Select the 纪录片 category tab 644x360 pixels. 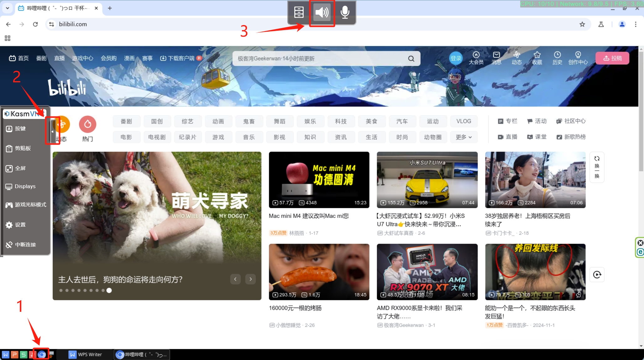(187, 137)
